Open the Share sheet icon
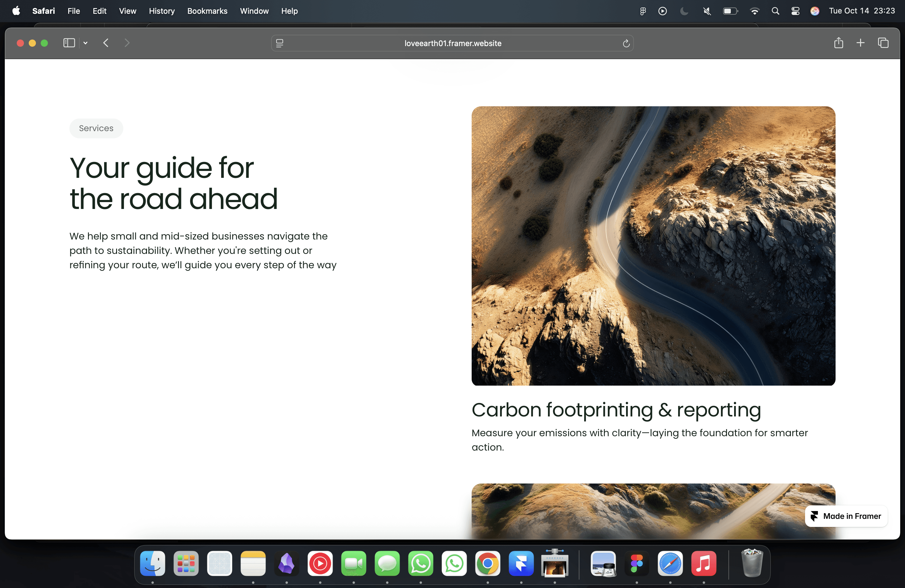This screenshot has width=905, height=588. [839, 43]
